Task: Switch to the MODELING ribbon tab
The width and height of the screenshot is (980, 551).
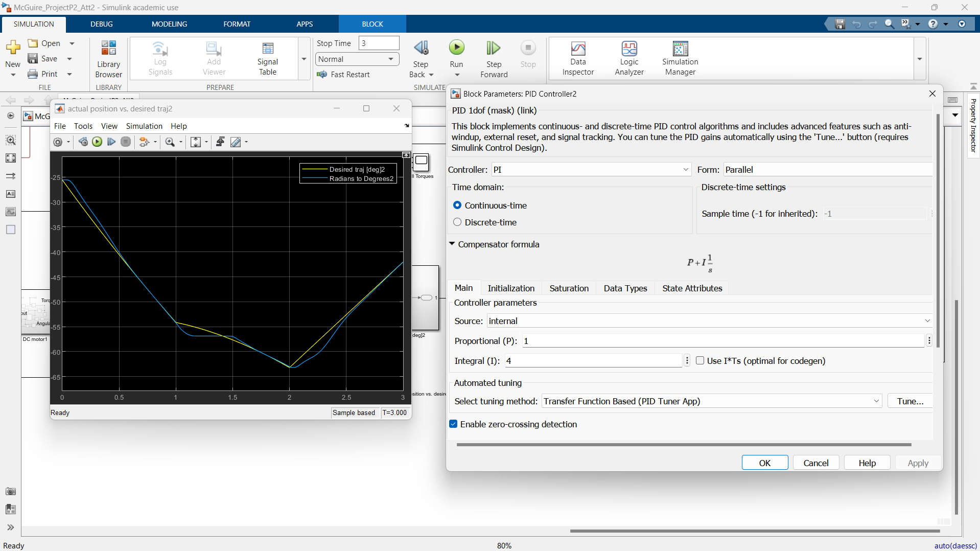Action: point(169,24)
